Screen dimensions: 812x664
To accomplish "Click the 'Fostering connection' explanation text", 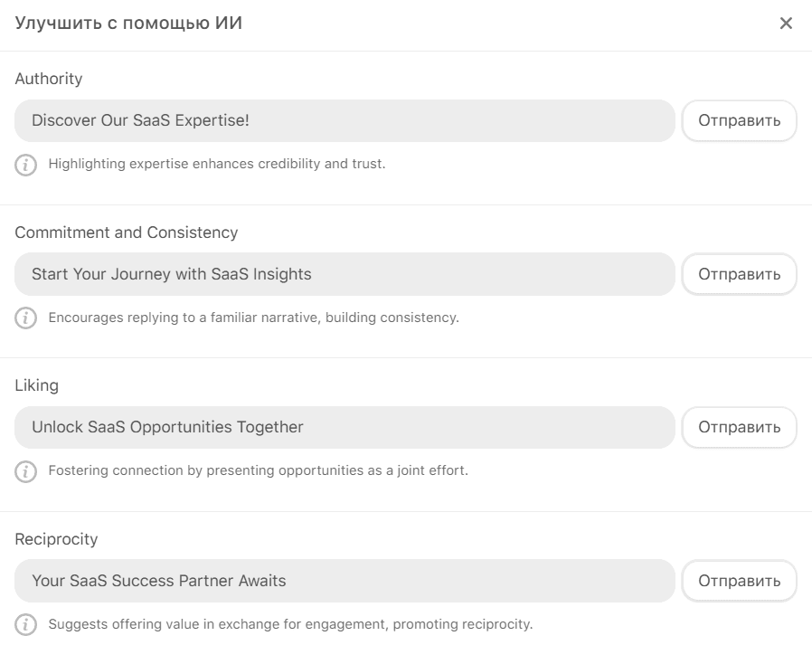I will click(258, 471).
